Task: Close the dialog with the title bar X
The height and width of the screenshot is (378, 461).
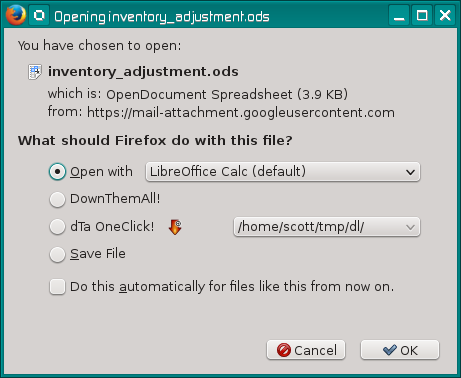Action: click(x=445, y=15)
